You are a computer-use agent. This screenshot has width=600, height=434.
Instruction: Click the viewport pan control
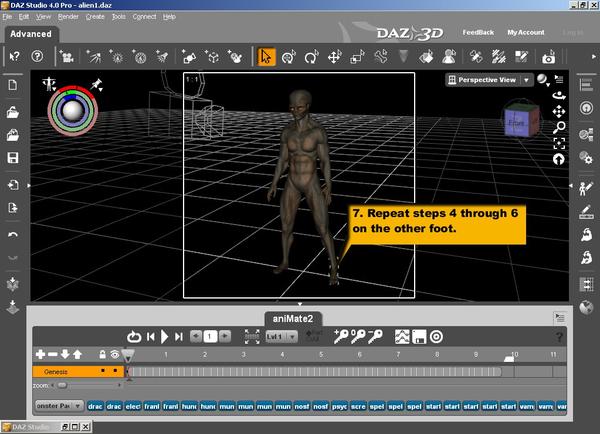(559, 112)
